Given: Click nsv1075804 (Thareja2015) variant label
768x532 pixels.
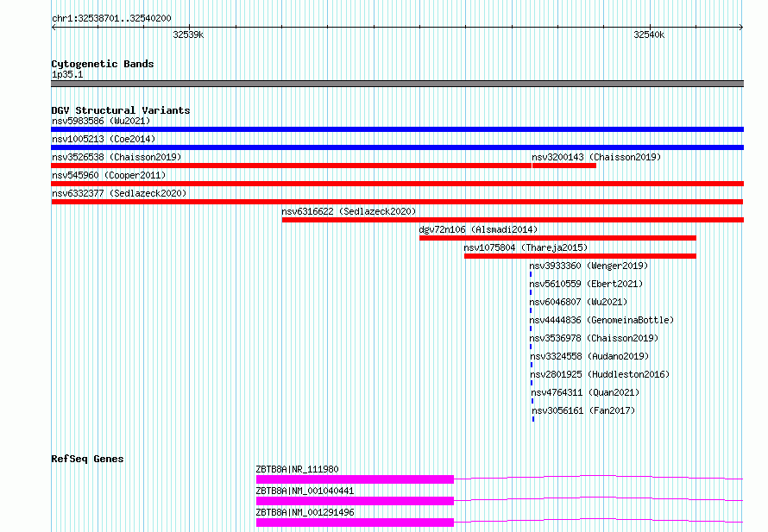Looking at the screenshot, I should click(526, 247).
